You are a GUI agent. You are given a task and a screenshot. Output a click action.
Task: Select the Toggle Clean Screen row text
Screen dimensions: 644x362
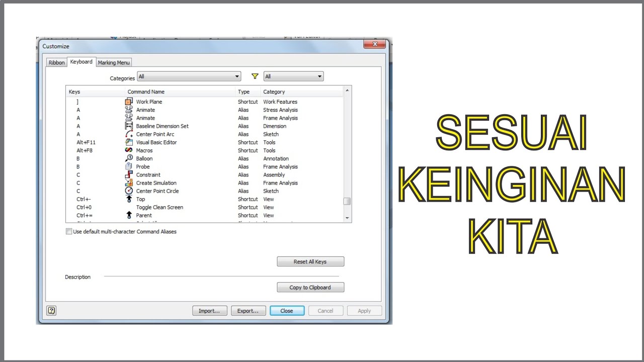coord(159,207)
